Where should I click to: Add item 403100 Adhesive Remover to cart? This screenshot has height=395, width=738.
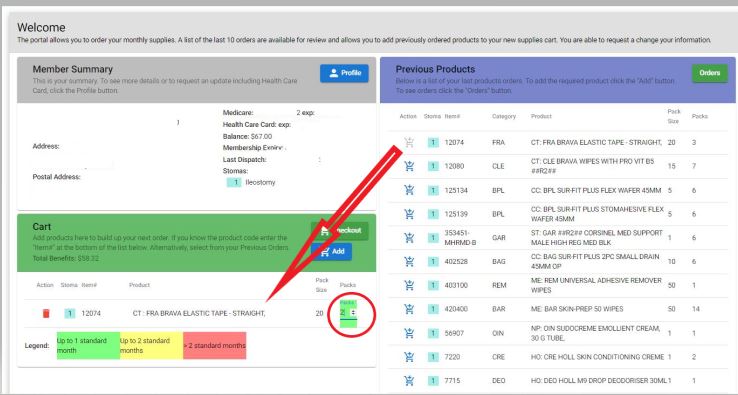pyautogui.click(x=409, y=285)
